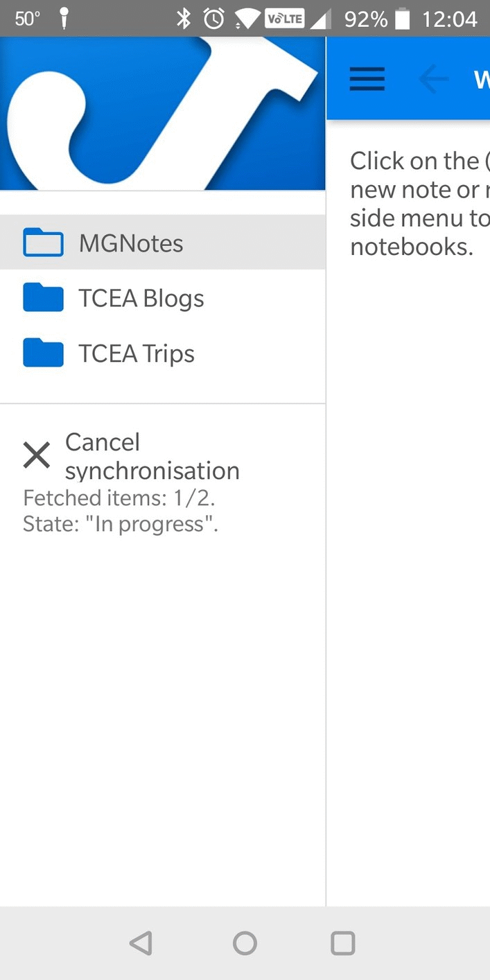Click Cancel synchronisation text
The image size is (490, 980).
point(152,456)
